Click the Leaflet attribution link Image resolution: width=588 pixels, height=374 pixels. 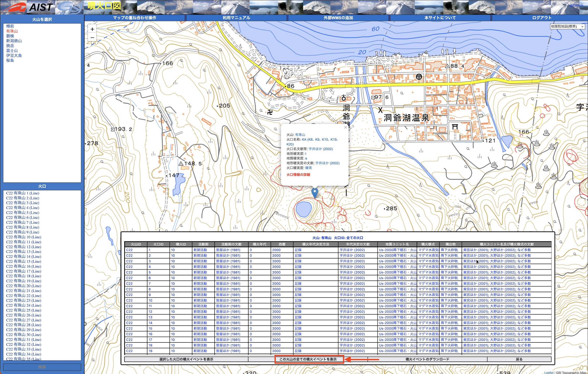click(549, 372)
